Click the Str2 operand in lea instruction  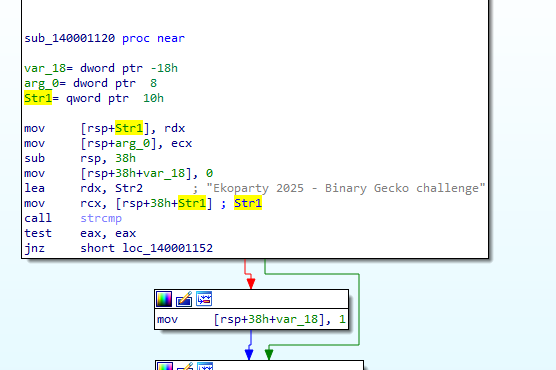point(129,188)
